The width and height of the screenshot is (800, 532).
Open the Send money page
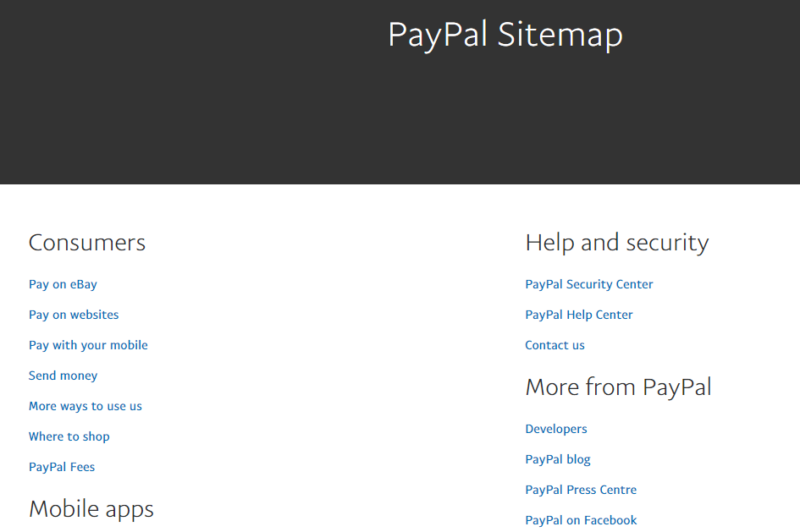[x=63, y=376]
